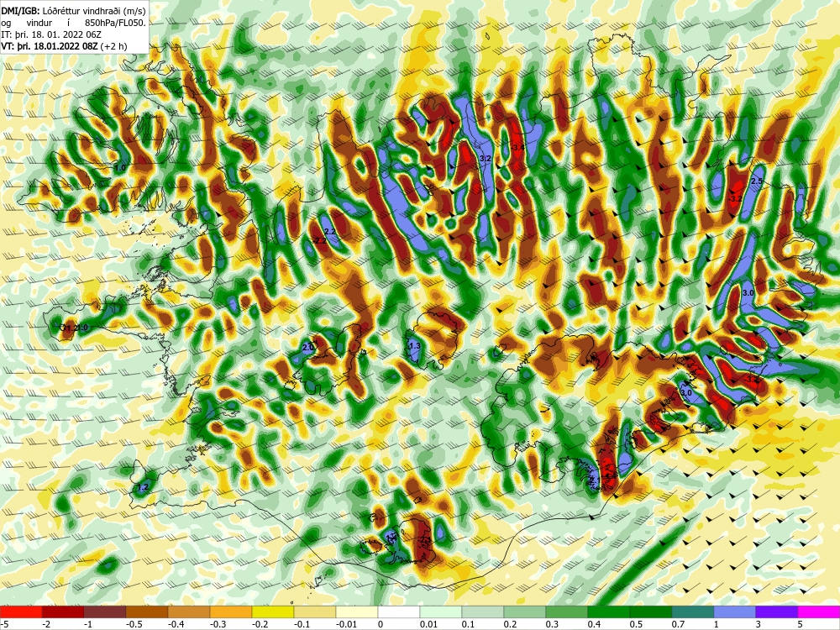The height and width of the screenshot is (630, 840).
Task: Click the 'og vindur í 850hPa/FL050.' line
Action: click(73, 23)
